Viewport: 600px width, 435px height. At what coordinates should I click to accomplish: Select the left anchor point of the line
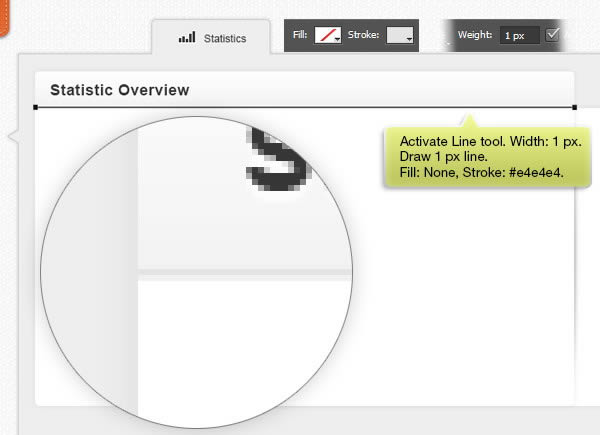[36, 108]
